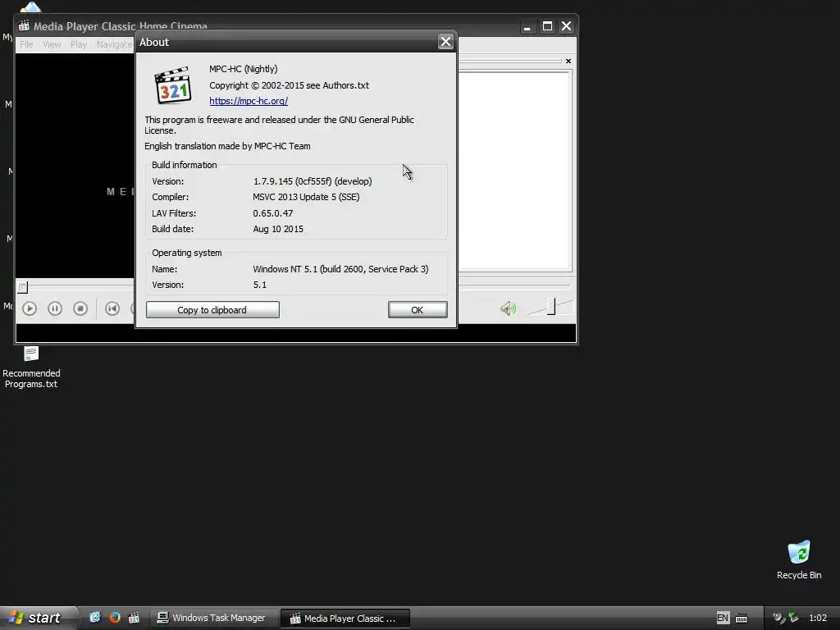Click the Safely Remove Hardware tray icon
Viewport: 840px width, 630px height.
click(x=793, y=618)
